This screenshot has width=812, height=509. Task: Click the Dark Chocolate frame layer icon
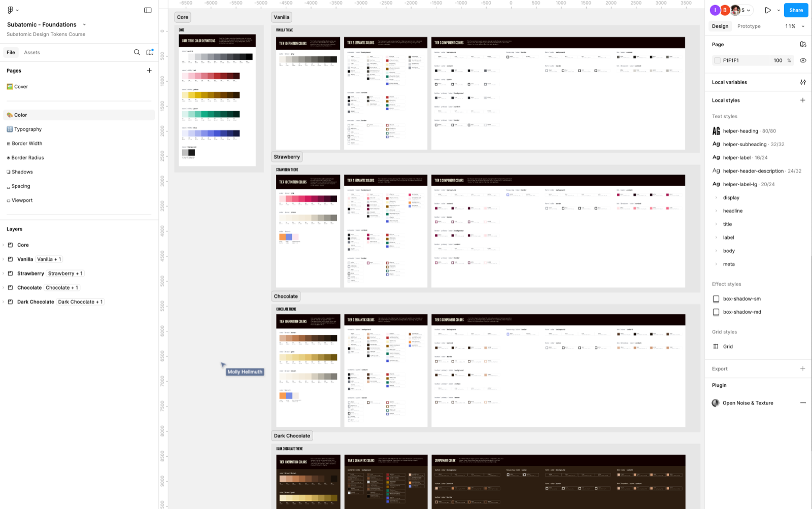pyautogui.click(x=10, y=302)
